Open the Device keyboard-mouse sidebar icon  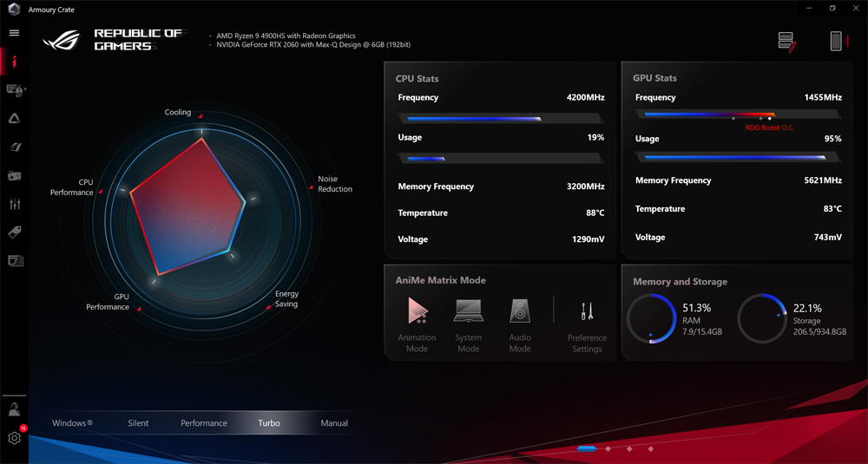[x=15, y=90]
